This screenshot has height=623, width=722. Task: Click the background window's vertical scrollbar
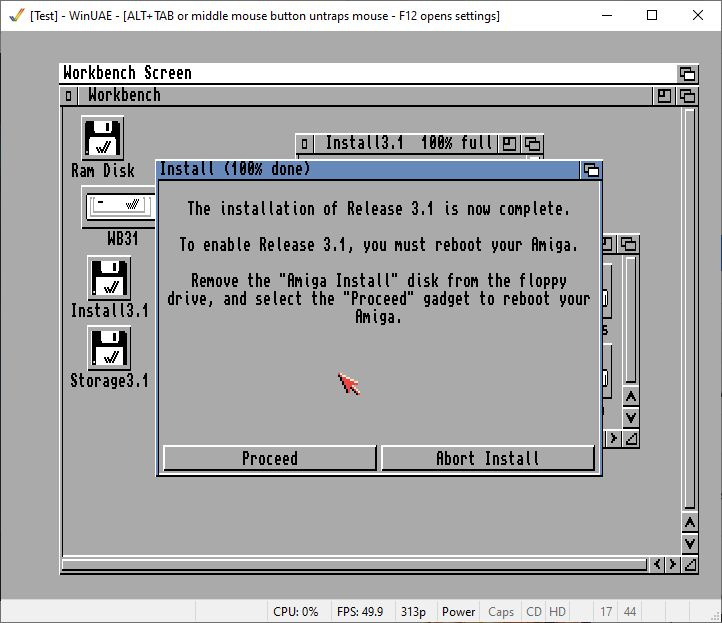(631, 320)
